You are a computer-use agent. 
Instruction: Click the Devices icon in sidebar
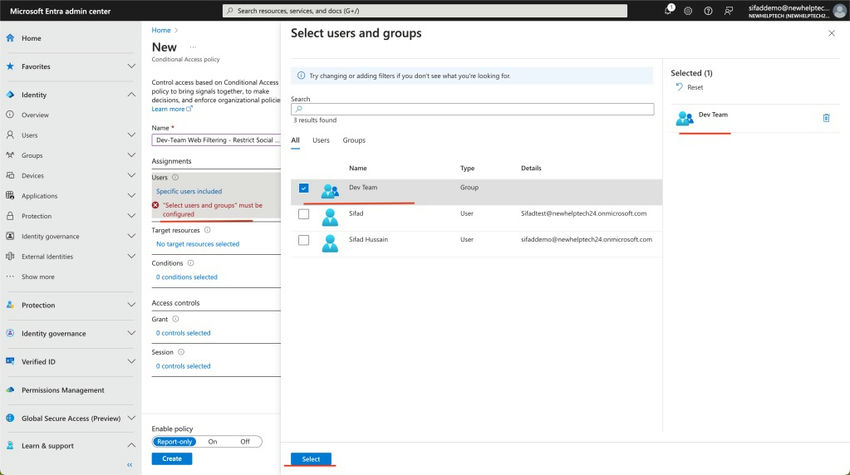coord(10,175)
